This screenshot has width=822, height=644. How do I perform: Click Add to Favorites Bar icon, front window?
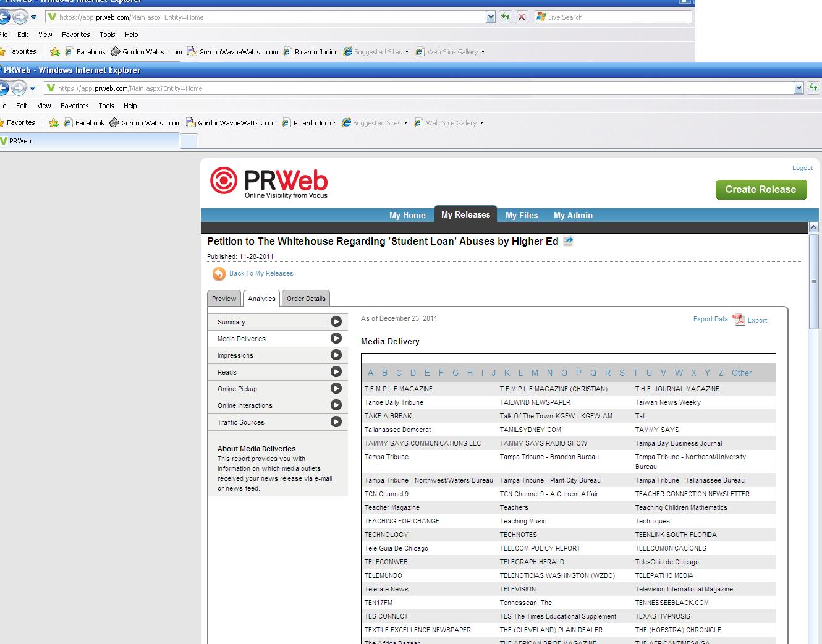tap(54, 122)
